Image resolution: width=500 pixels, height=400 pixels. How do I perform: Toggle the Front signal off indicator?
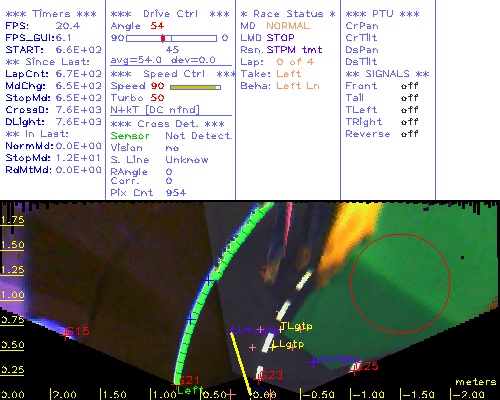(x=410, y=86)
